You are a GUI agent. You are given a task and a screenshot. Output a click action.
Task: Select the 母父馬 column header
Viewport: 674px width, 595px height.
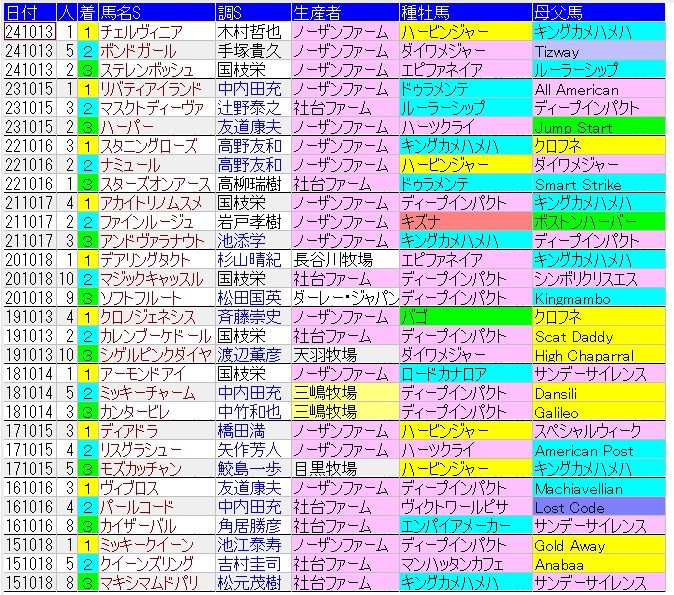point(560,11)
